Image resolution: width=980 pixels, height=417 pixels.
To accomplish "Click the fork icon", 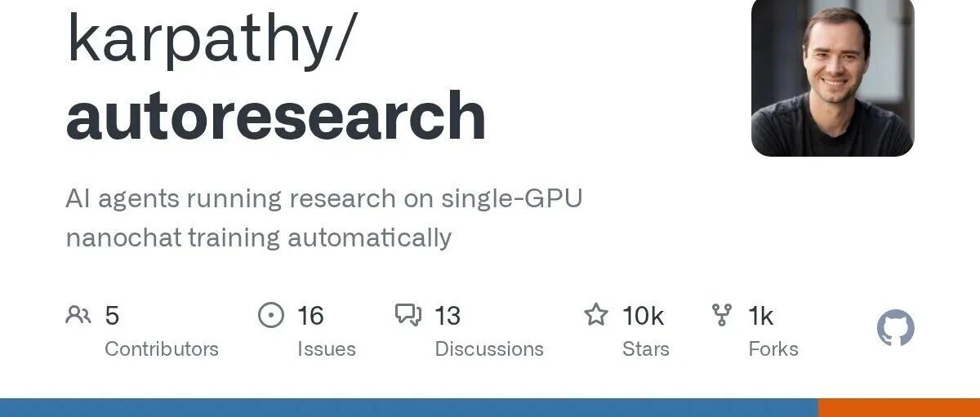I will (x=722, y=315).
